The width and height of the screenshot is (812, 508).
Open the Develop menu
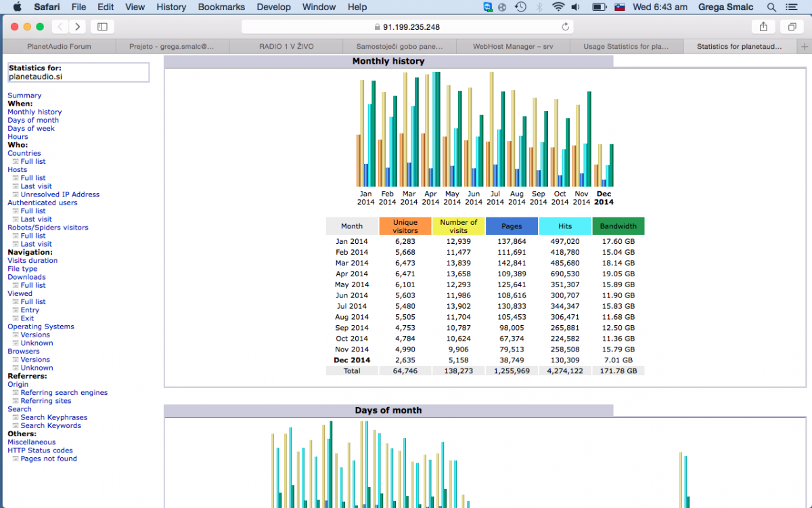tap(273, 7)
